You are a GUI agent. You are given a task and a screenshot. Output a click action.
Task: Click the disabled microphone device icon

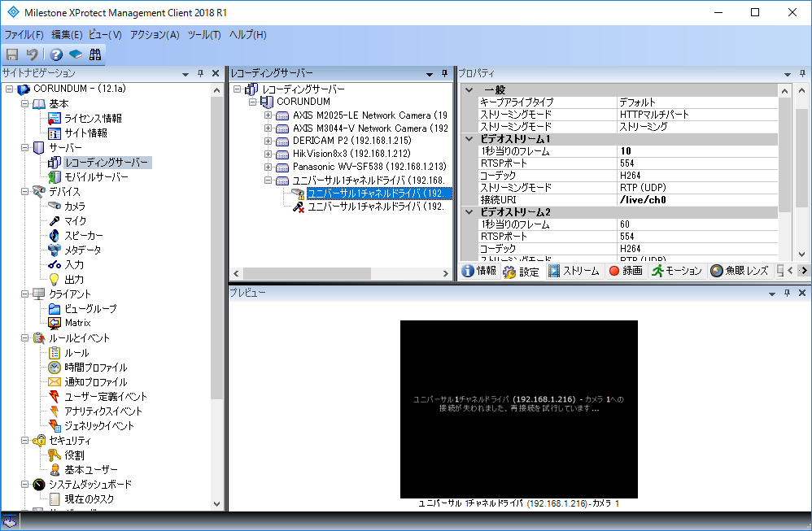coord(298,207)
